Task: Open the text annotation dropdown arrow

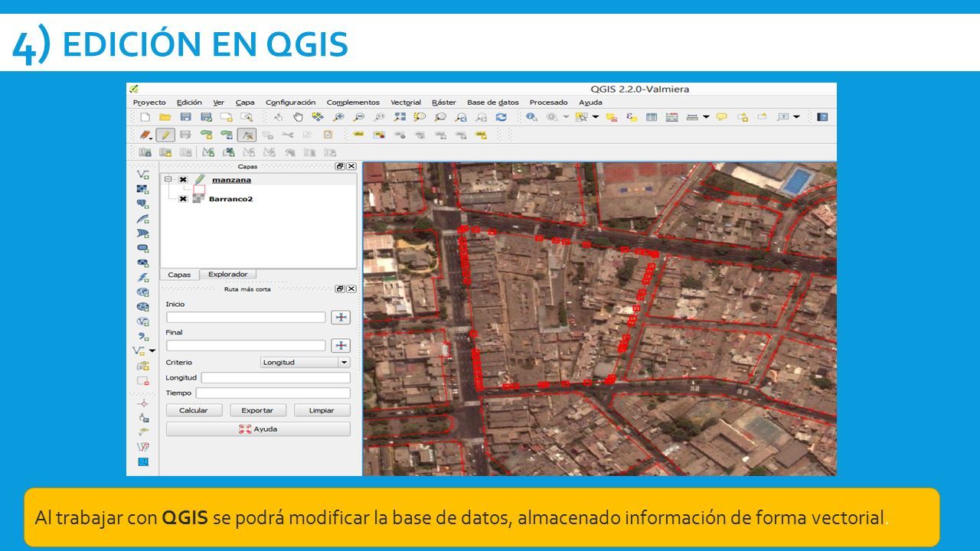Action: click(x=796, y=117)
